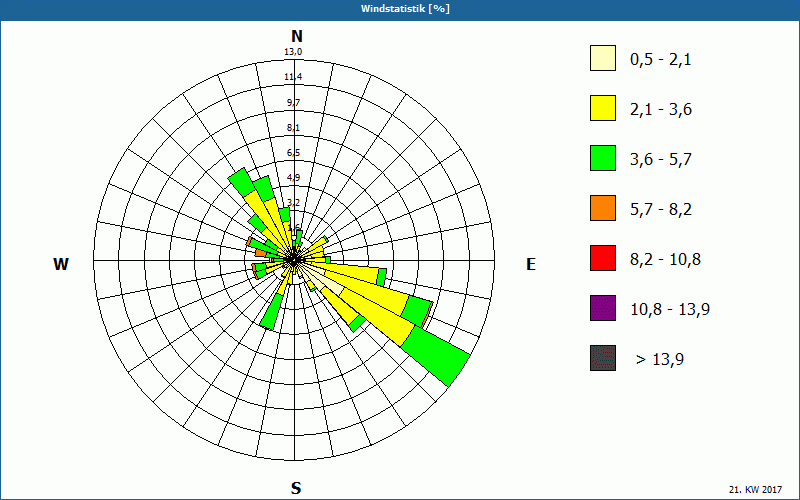Click the 8,1 axis value
Screen dimensions: 800x500
(x=293, y=128)
